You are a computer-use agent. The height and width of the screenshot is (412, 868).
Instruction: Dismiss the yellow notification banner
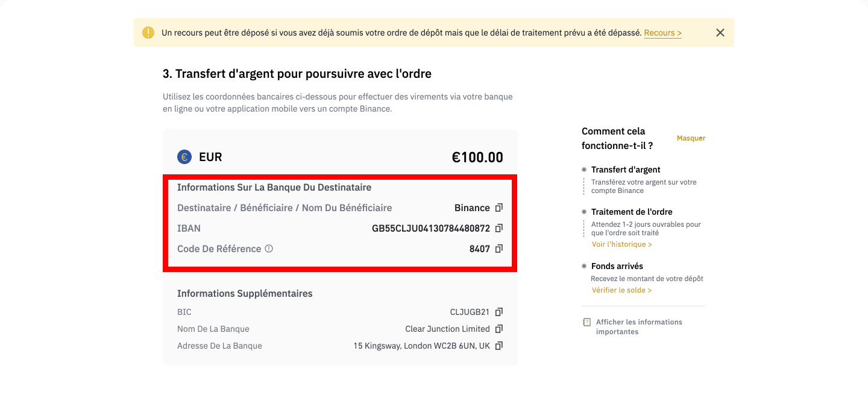coord(720,33)
